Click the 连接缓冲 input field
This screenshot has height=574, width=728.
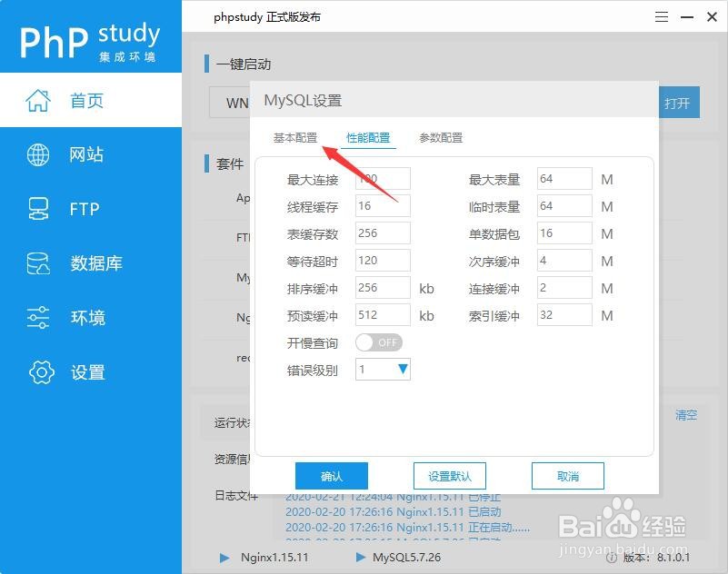click(564, 288)
